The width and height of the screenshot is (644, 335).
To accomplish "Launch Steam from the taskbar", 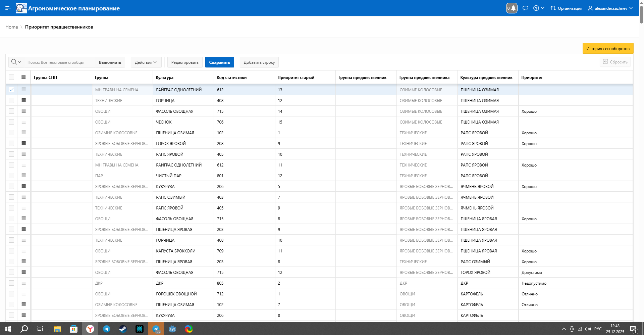I will [x=123, y=329].
